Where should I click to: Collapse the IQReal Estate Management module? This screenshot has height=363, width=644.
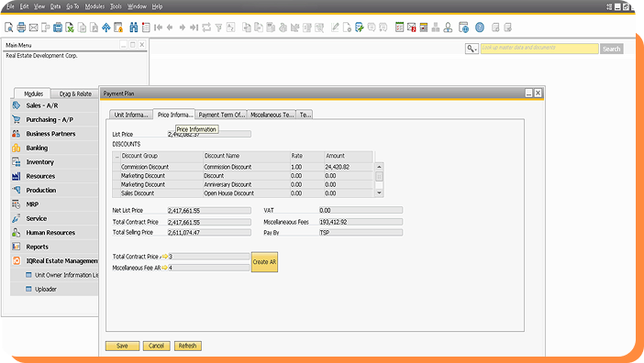coord(54,261)
